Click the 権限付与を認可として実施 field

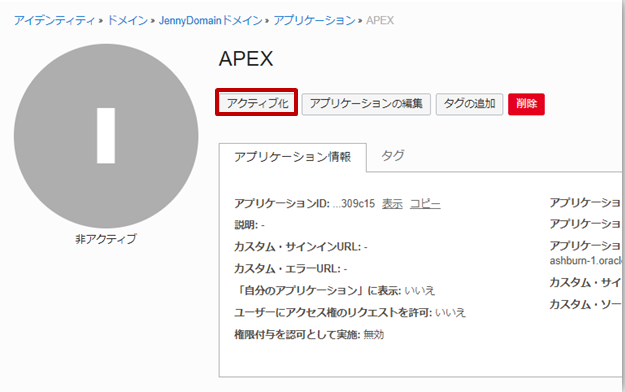tap(309, 334)
